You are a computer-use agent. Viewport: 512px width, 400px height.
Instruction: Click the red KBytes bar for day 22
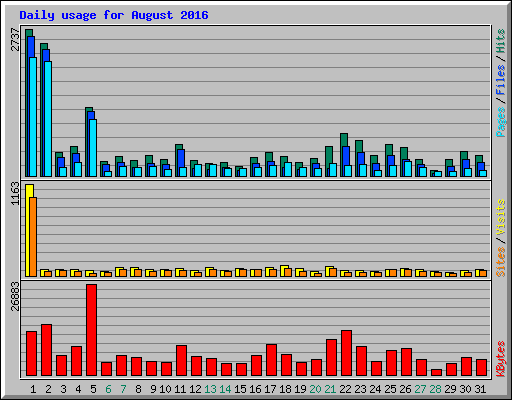click(x=347, y=353)
